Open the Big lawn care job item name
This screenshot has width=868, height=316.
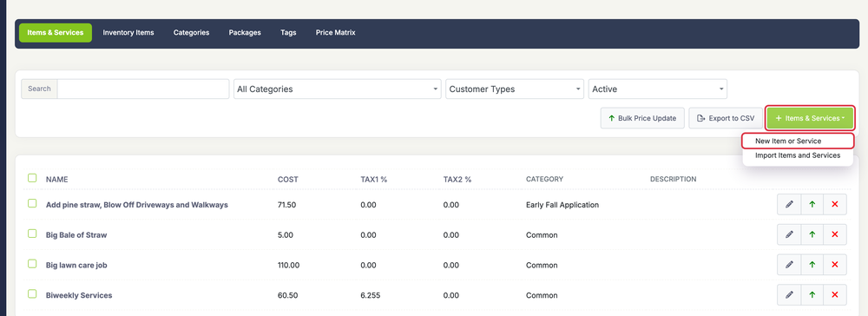76,265
